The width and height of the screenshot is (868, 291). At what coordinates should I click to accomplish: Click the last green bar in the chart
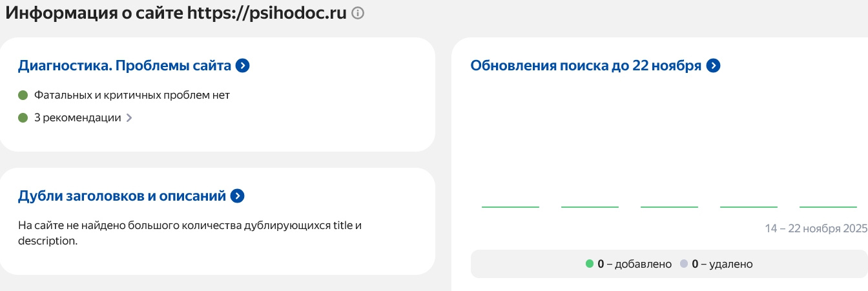[x=828, y=207]
